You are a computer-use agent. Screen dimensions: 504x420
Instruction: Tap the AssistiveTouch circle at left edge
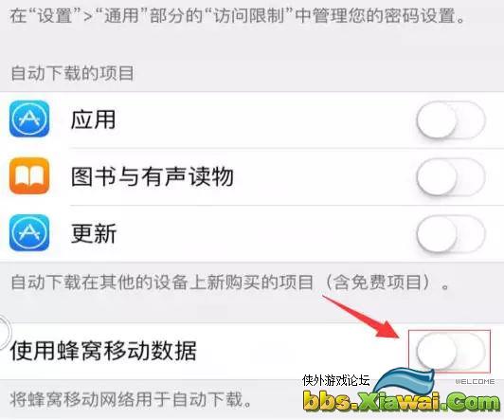tap(4, 333)
